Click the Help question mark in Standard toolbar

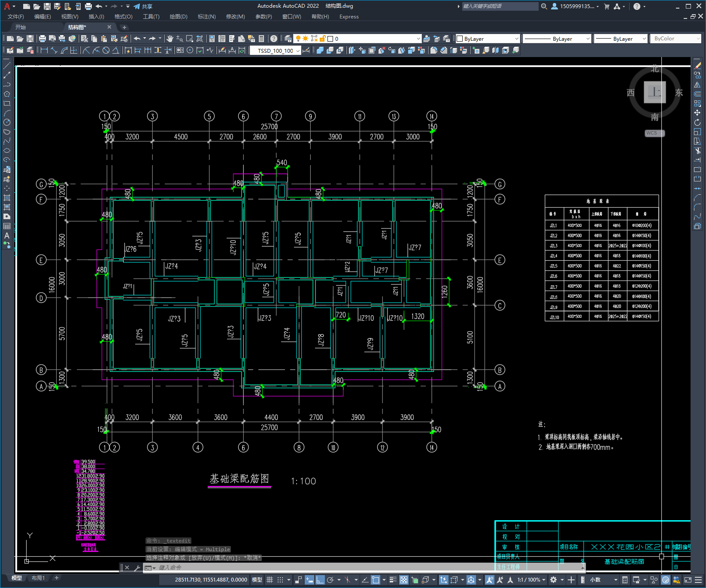click(274, 39)
